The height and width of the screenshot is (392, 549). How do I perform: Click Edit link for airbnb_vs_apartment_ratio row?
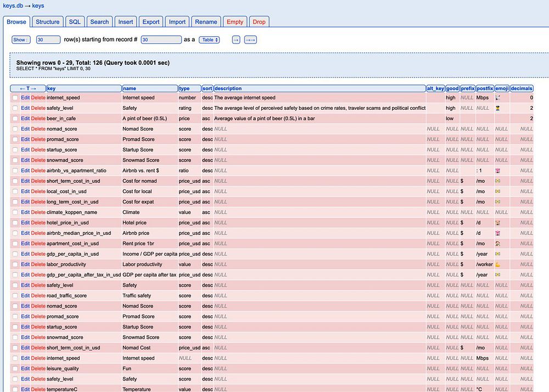(x=25, y=171)
